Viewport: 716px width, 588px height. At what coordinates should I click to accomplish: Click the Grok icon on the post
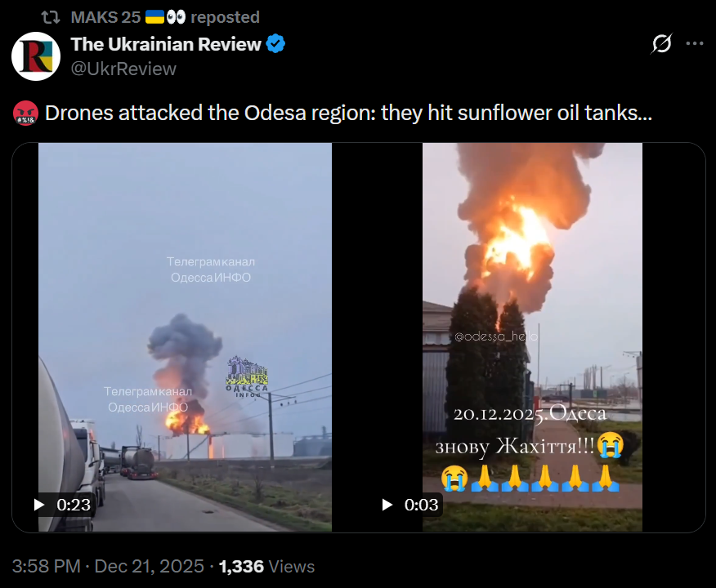661,44
